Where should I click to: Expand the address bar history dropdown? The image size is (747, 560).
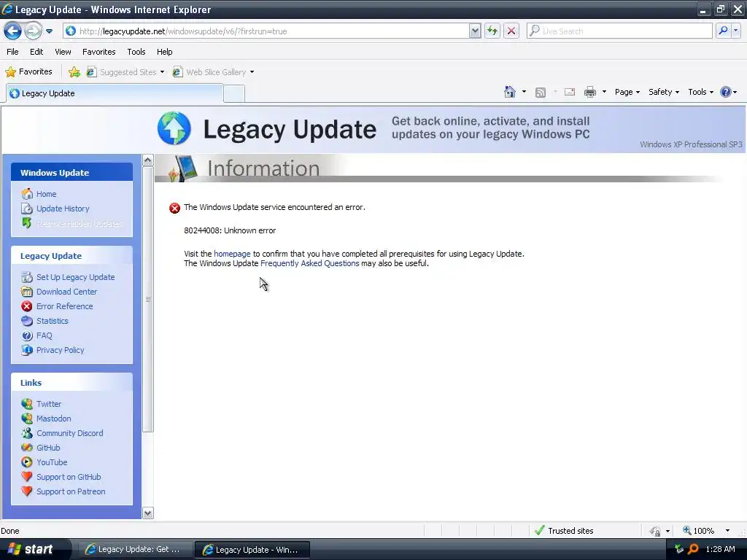[x=475, y=31]
